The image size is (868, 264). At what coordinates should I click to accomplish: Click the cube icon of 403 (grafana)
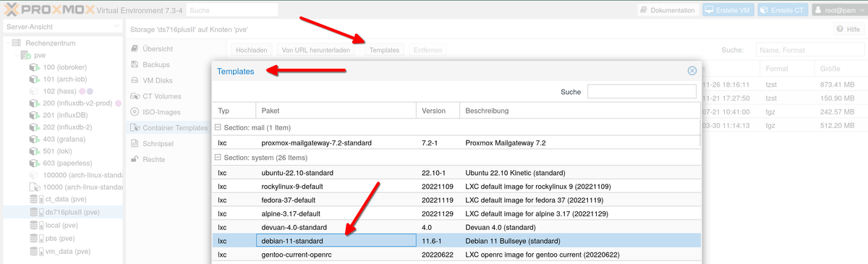[35, 140]
